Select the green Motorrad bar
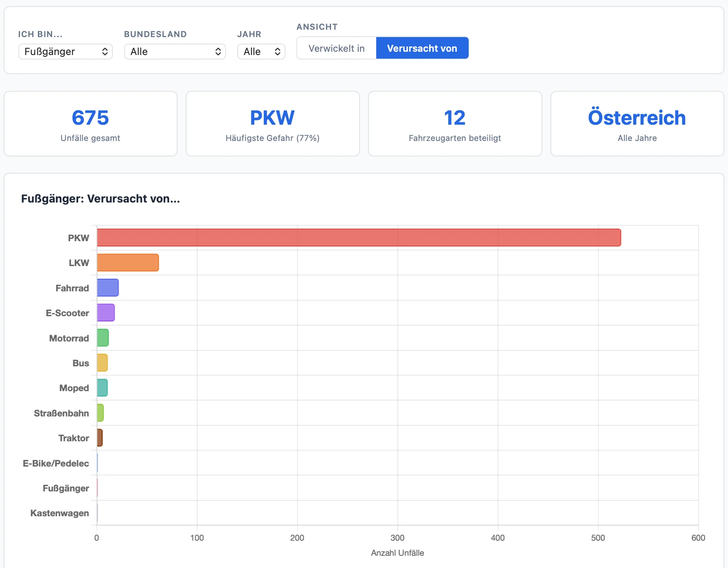The width and height of the screenshot is (728, 568). tap(103, 338)
